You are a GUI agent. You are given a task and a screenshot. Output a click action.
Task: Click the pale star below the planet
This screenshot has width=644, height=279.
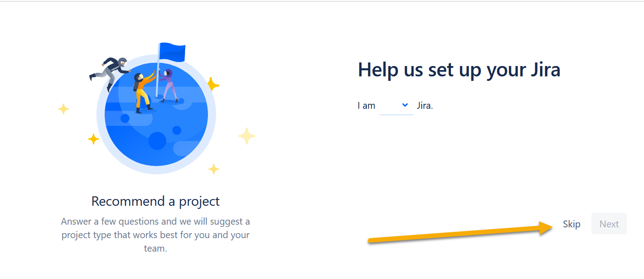[214, 169]
